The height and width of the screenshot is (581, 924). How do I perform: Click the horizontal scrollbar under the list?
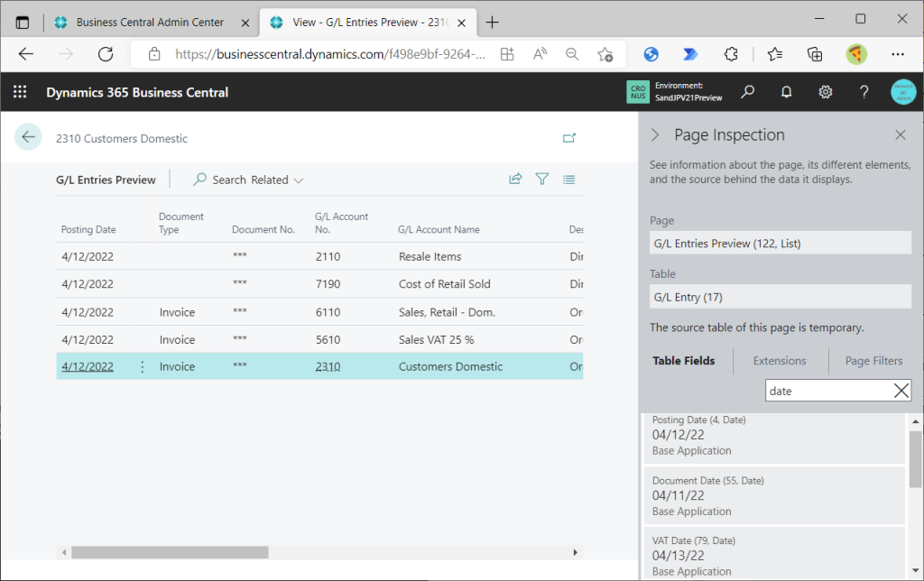pos(170,552)
